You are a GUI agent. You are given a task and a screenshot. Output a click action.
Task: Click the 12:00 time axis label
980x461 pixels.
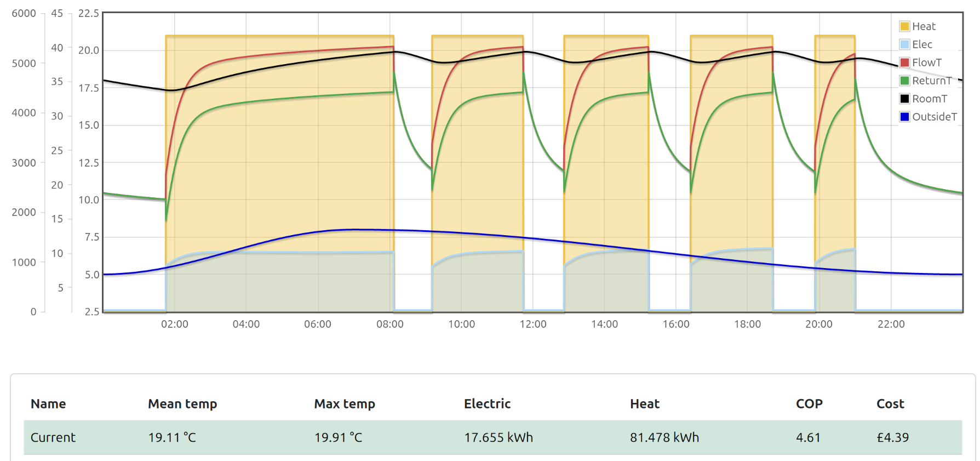[533, 324]
